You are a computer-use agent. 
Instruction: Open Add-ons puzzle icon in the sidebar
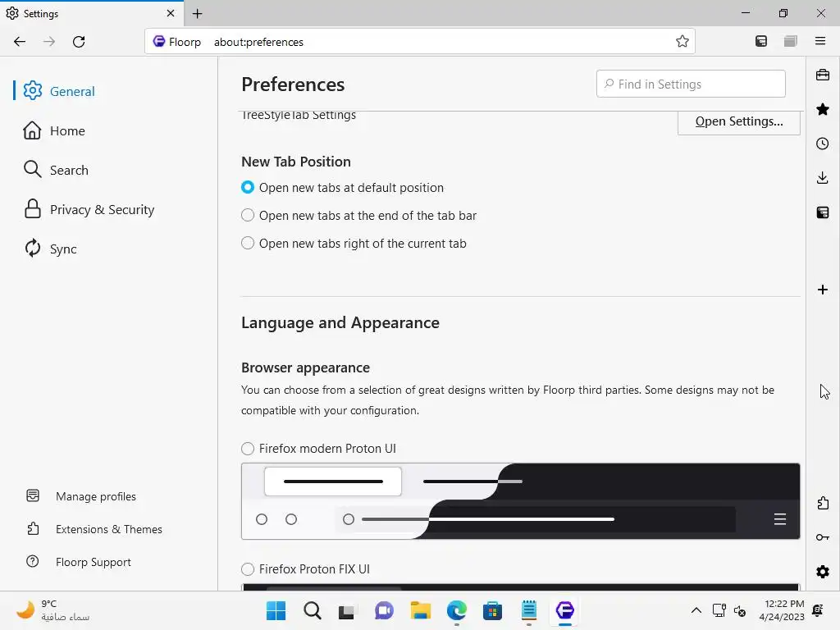point(823,503)
